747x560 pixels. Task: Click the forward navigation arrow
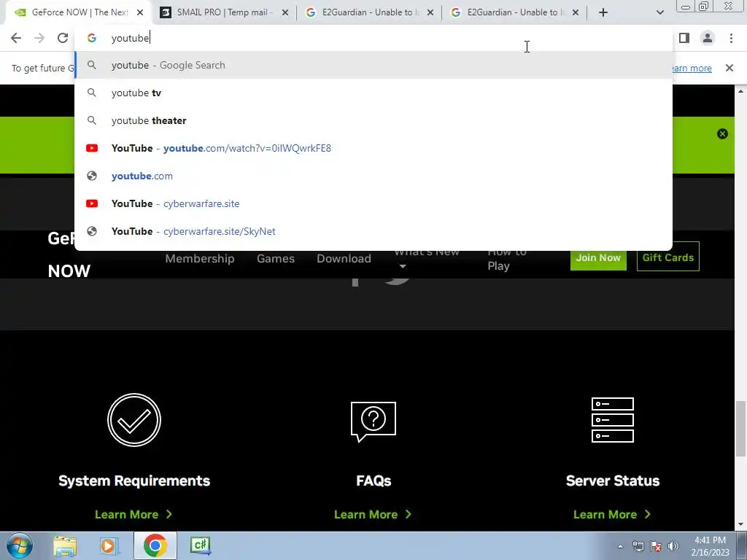[x=39, y=38]
